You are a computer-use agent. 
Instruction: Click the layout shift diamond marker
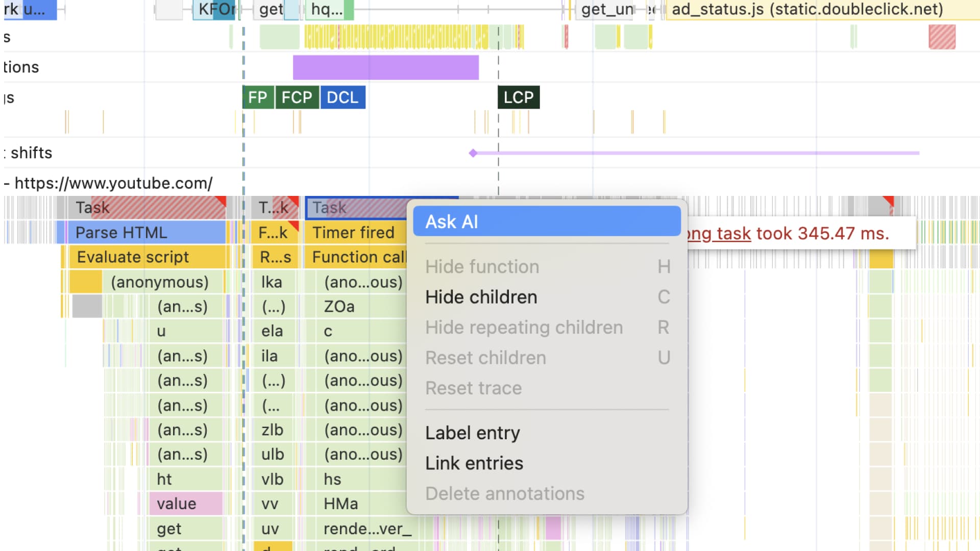coord(473,153)
